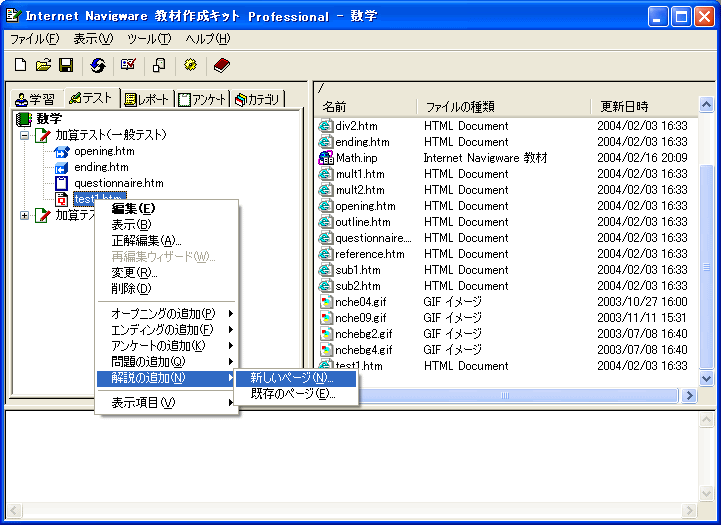Select the ending.htm row in file list
Viewport: 721px width, 525px height.
pyautogui.click(x=507, y=142)
